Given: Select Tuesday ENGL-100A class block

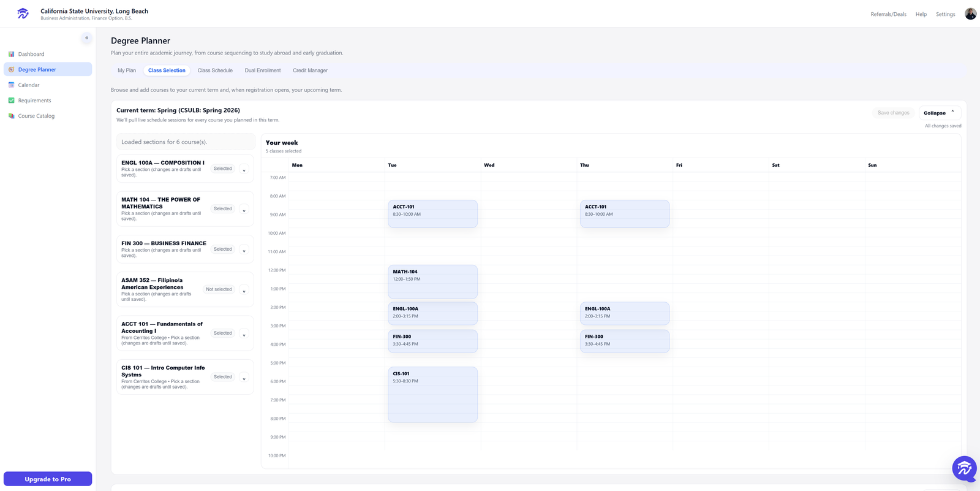Looking at the screenshot, I should click(432, 313).
